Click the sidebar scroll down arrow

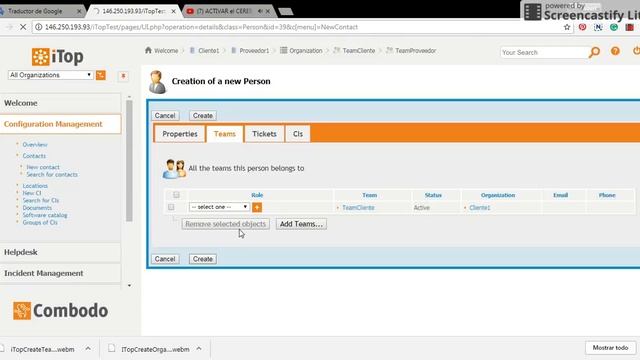[129, 286]
